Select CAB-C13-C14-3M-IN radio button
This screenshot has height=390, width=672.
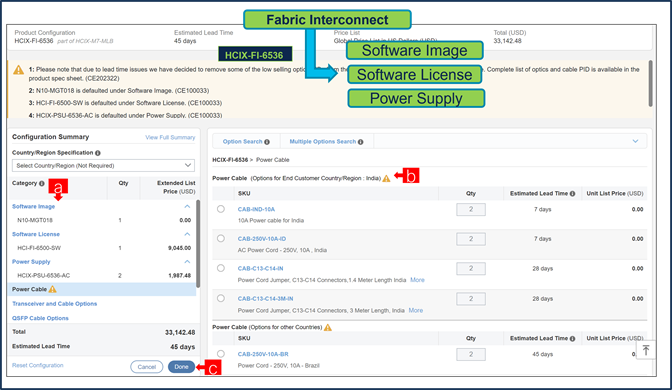tap(221, 298)
